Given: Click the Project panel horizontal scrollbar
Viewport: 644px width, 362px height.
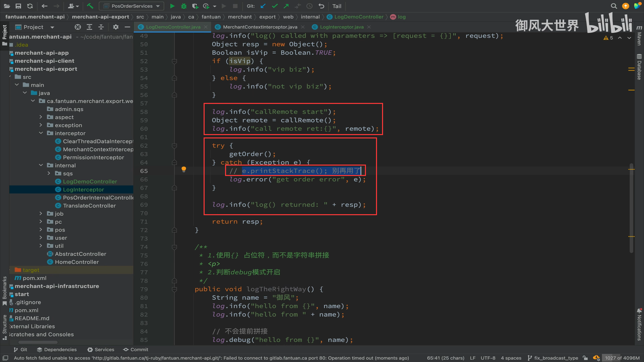Looking at the screenshot, I should (38, 342).
